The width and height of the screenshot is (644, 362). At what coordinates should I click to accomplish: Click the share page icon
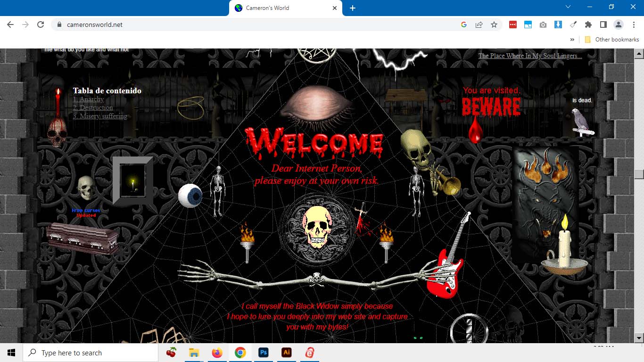pyautogui.click(x=479, y=25)
